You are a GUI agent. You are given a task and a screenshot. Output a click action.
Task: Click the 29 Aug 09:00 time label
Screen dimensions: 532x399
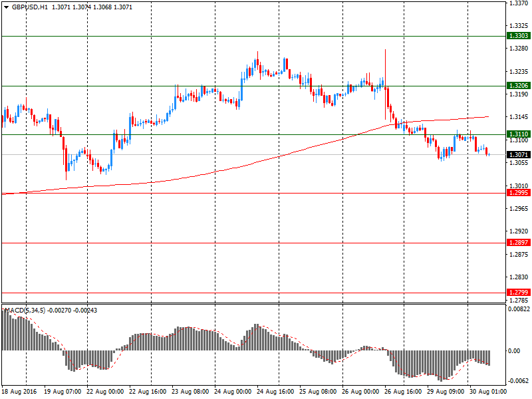click(446, 392)
